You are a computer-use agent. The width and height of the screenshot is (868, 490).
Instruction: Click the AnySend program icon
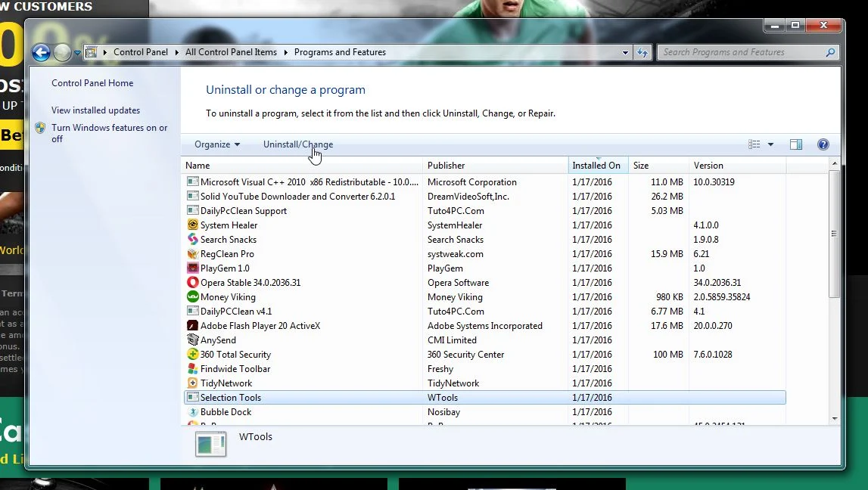(x=193, y=340)
